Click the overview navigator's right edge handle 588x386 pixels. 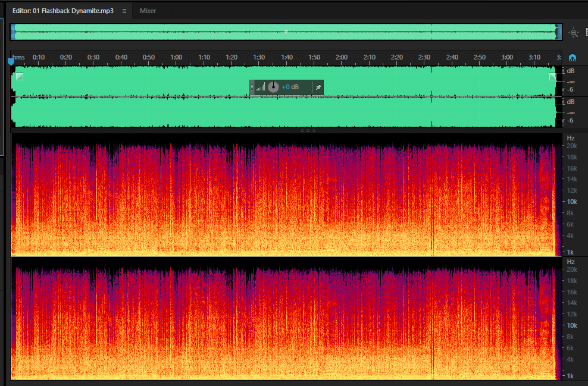coord(559,32)
